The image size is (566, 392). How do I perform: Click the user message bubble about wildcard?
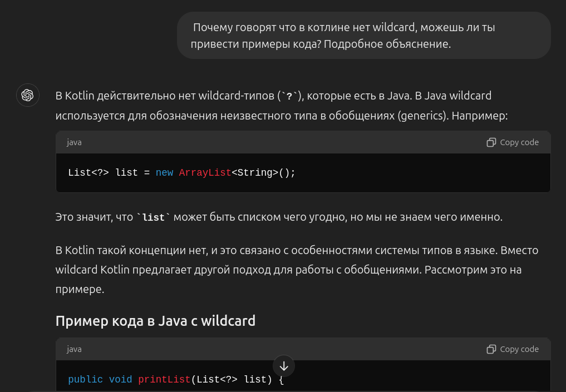click(364, 36)
